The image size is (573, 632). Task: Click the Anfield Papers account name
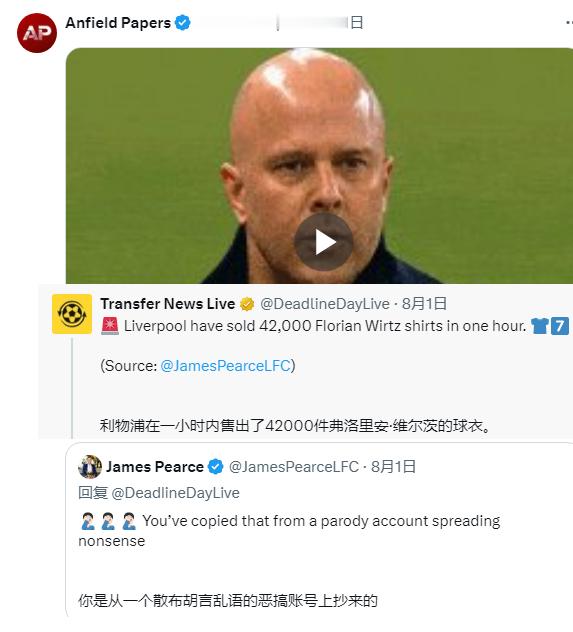pos(118,23)
